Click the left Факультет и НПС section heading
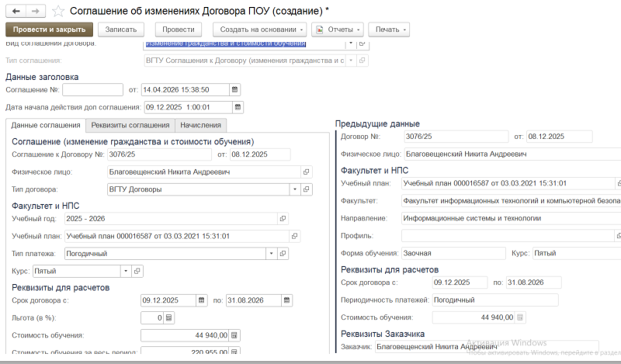The image size is (621, 364). (46, 206)
